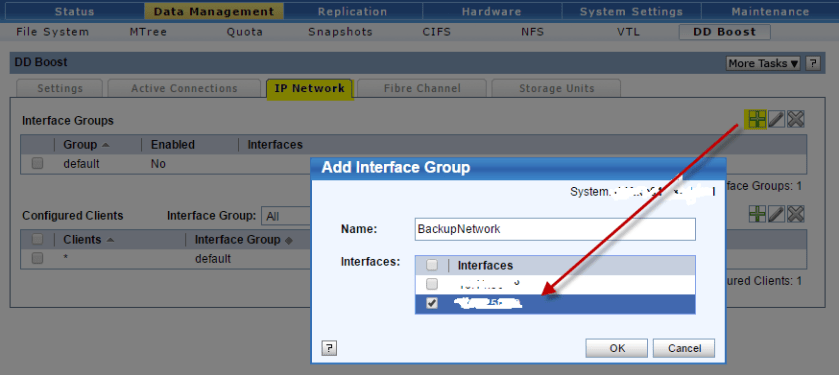Navigate to Quota submenu
The image size is (839, 375).
(x=245, y=32)
